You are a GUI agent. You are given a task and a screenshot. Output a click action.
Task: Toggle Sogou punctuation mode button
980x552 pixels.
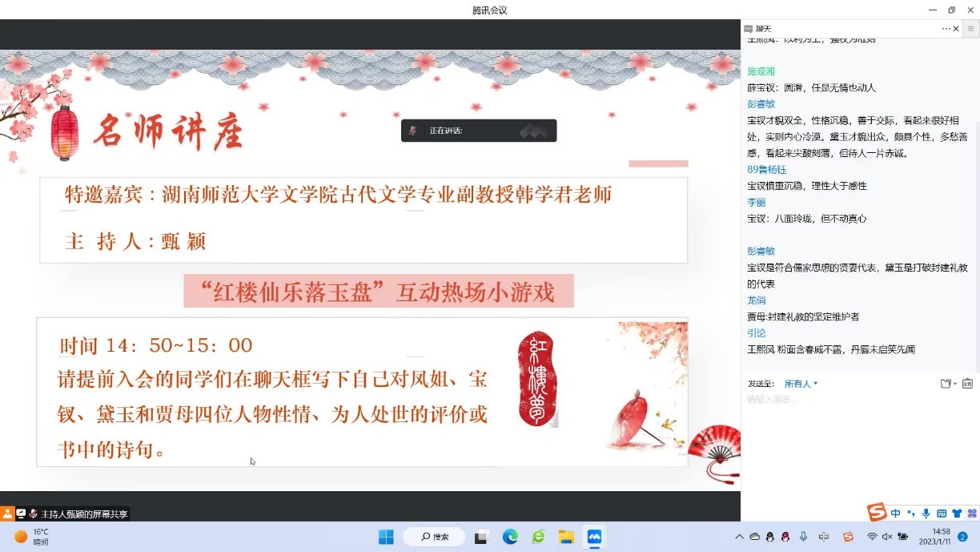[911, 514]
